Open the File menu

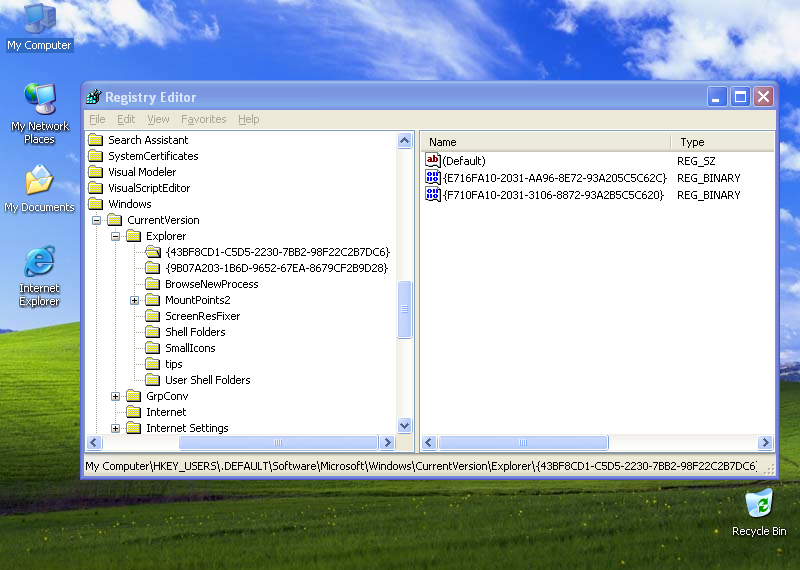97,119
